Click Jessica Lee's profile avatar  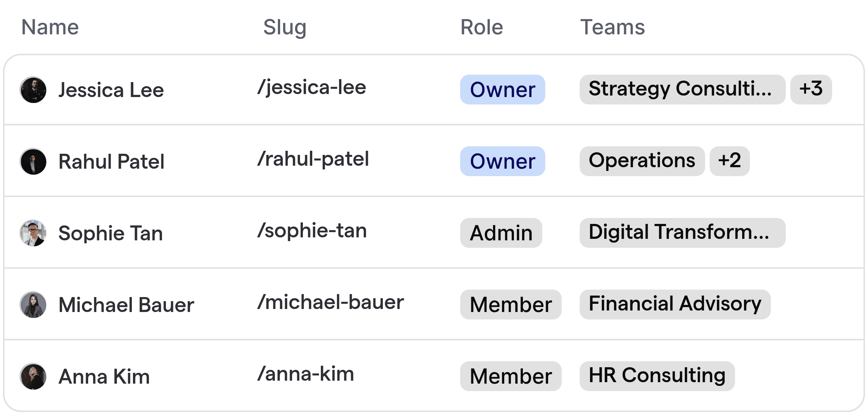(x=34, y=90)
